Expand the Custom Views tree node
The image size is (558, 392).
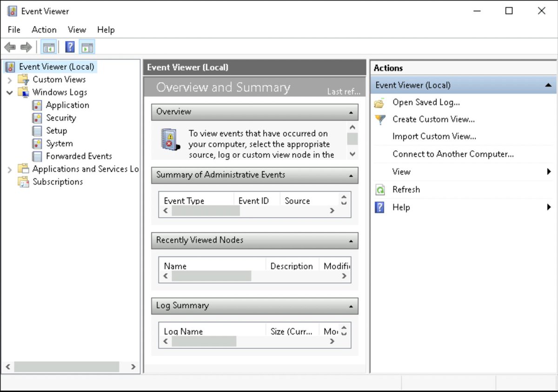click(10, 80)
